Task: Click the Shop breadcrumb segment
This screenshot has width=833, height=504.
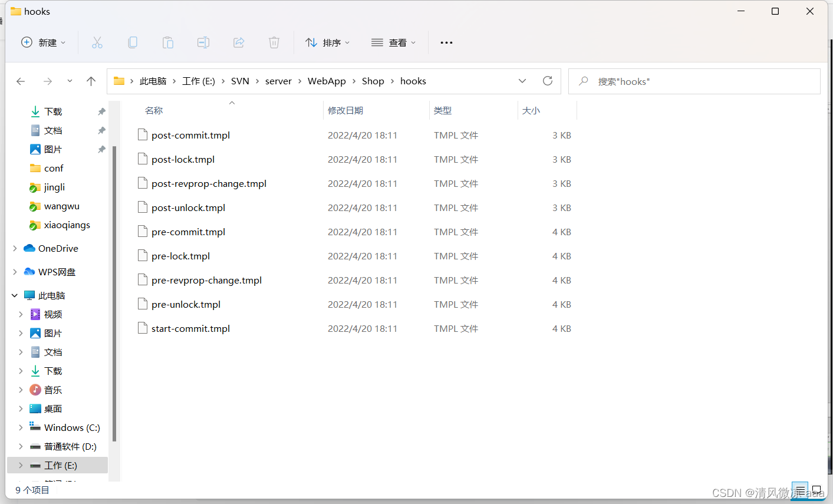Action: click(373, 81)
